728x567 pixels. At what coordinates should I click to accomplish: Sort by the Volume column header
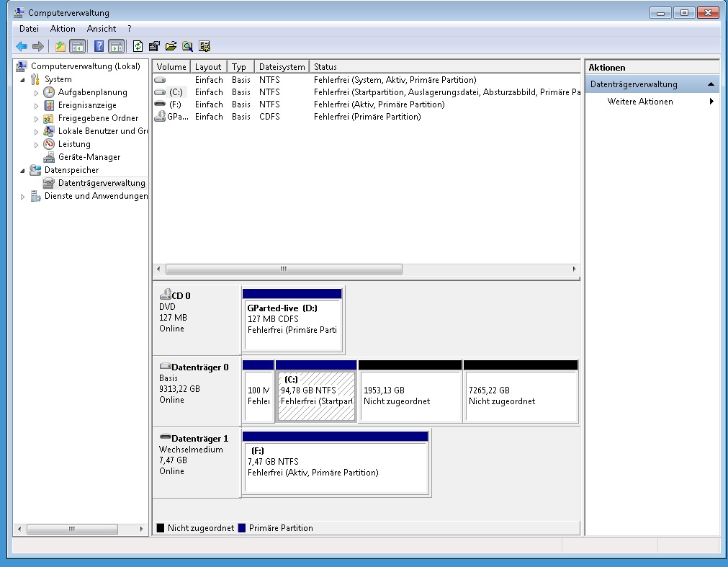[x=171, y=66]
